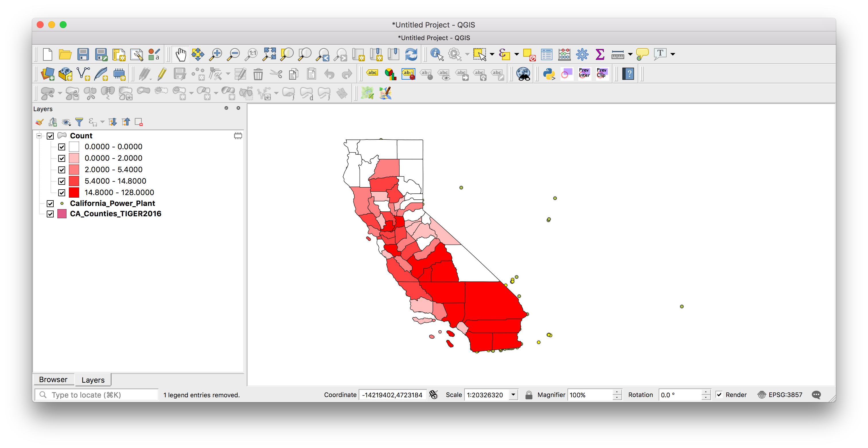
Task: Toggle visibility of CA_Counties_TIGER2016 layer
Action: point(51,214)
